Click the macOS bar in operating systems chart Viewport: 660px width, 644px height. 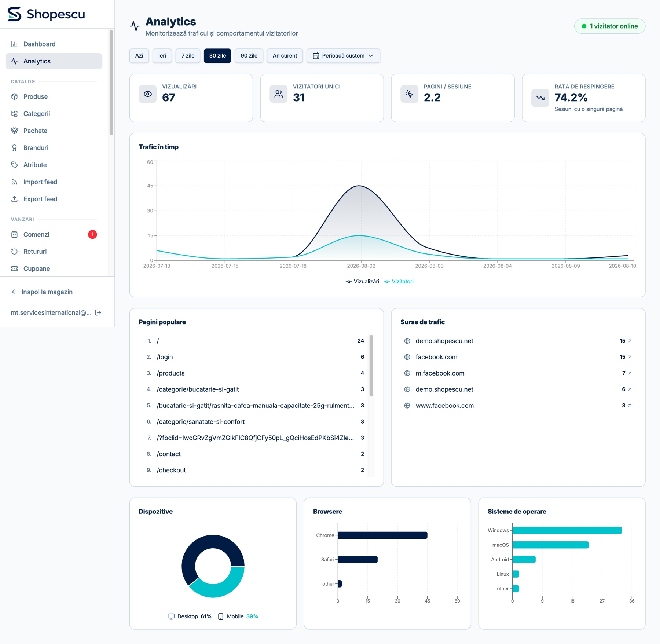[x=550, y=545]
